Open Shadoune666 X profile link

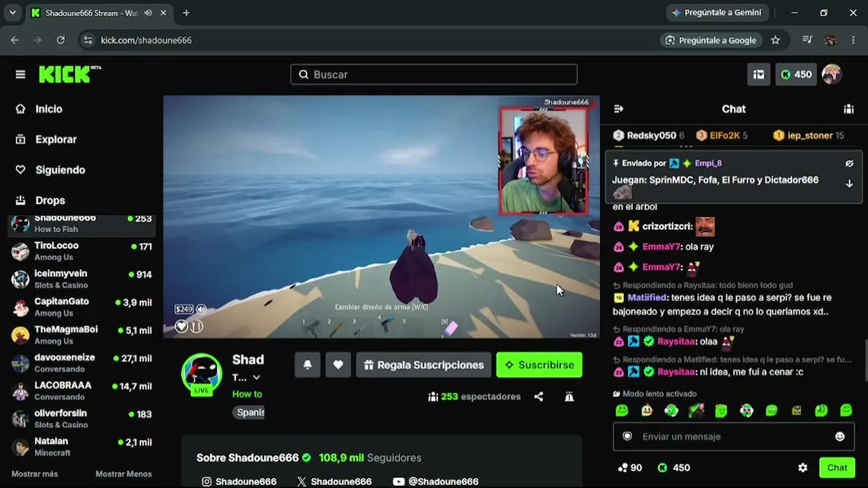334,481
